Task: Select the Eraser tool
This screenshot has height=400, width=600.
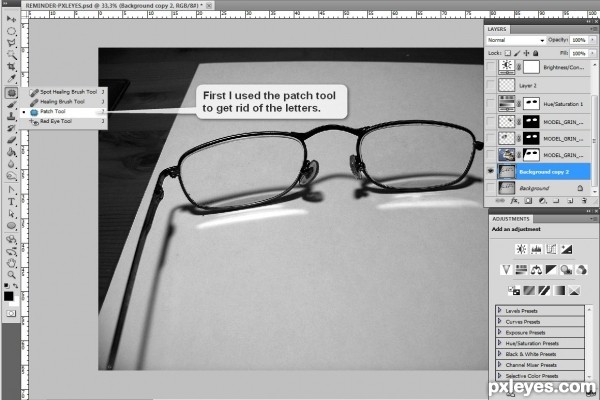Action: tap(11, 140)
